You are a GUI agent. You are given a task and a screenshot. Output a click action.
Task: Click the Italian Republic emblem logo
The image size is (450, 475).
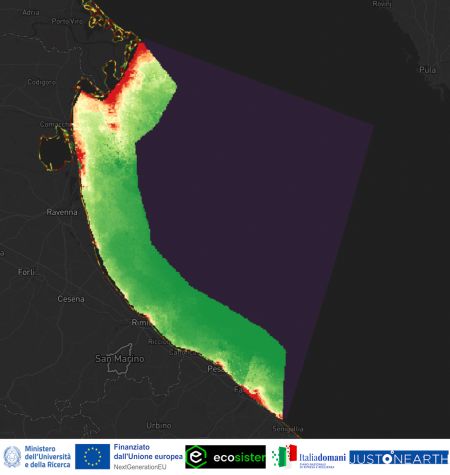(x=12, y=457)
